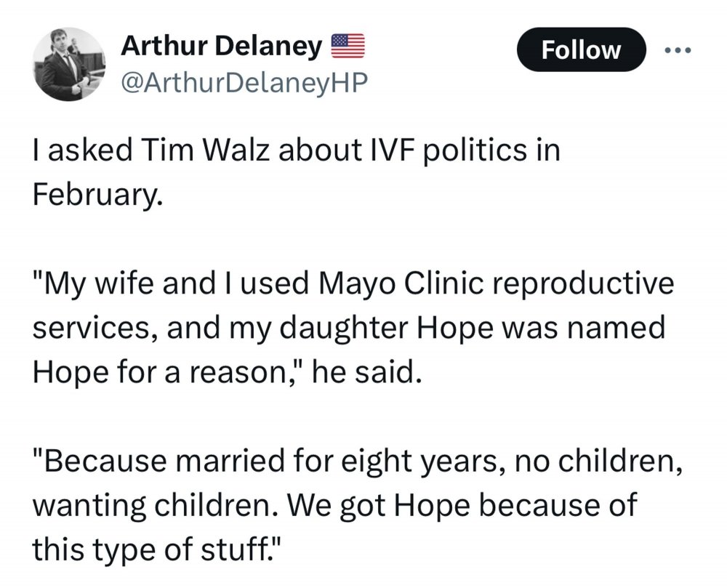
Task: Click the US flag emoji beside the name
Action: 348,47
